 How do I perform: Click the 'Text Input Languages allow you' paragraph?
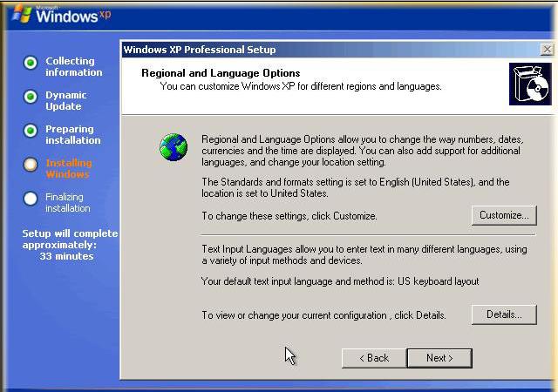[x=364, y=254]
